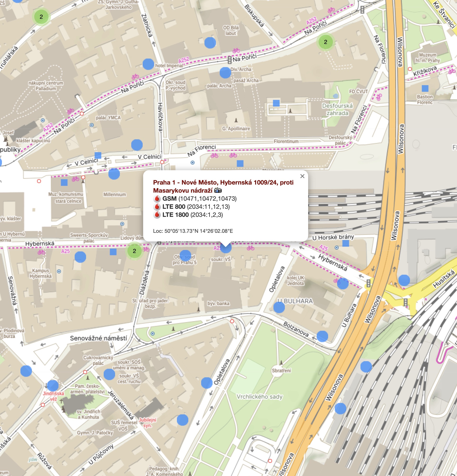
Task: Select blue circle marker above Millennium
Action: pyautogui.click(x=114, y=174)
